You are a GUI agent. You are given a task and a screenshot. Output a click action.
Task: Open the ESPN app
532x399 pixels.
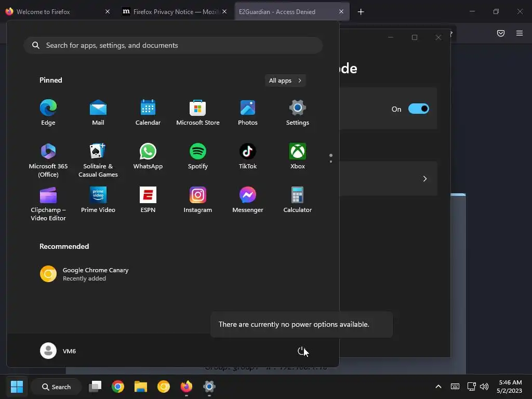point(148,200)
